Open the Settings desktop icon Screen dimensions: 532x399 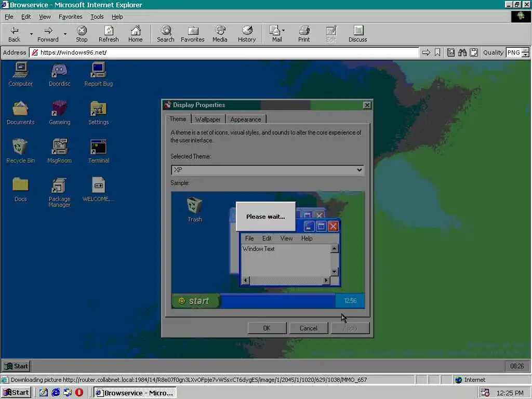click(98, 113)
